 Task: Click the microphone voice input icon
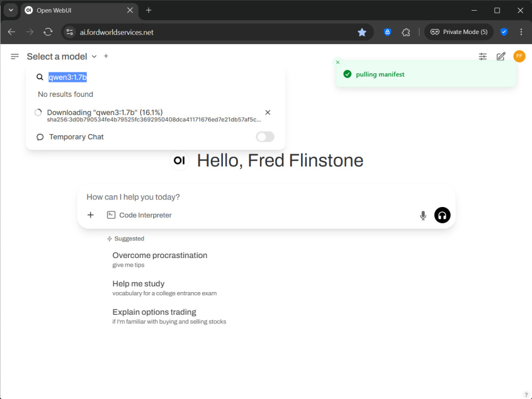point(423,215)
